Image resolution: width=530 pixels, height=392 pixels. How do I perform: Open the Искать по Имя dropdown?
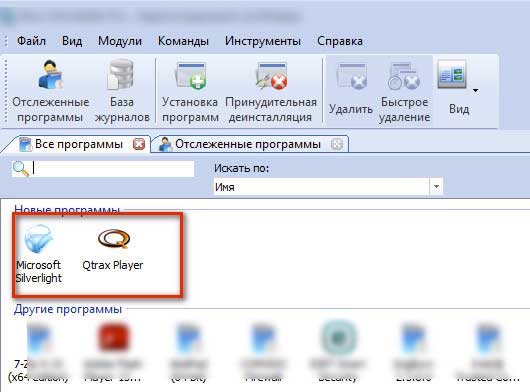(x=436, y=187)
